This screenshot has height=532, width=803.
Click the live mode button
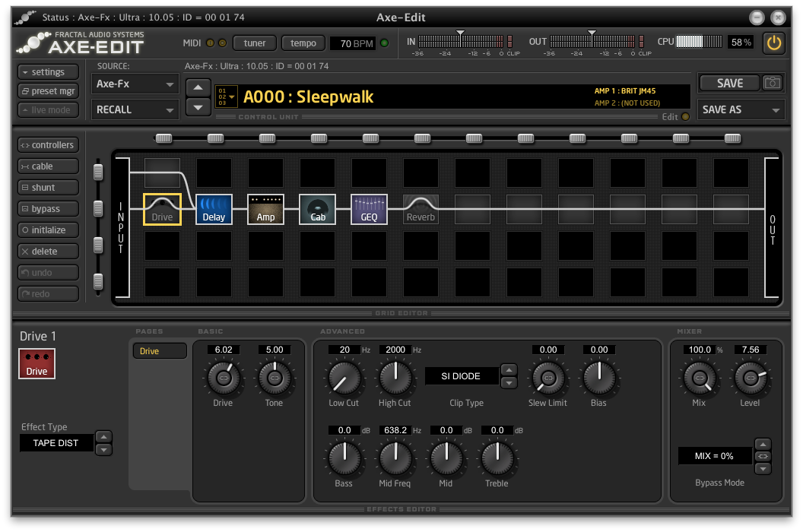[48, 109]
